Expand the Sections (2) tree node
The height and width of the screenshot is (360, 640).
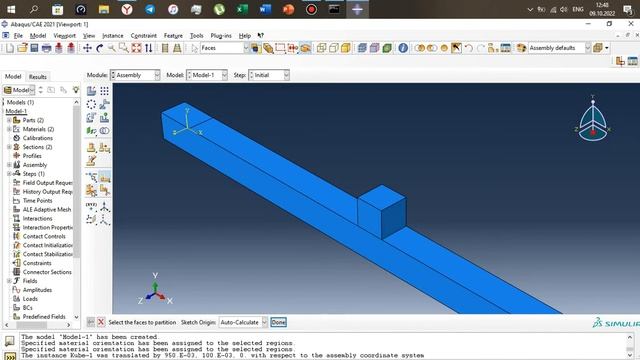pyautogui.click(x=9, y=147)
